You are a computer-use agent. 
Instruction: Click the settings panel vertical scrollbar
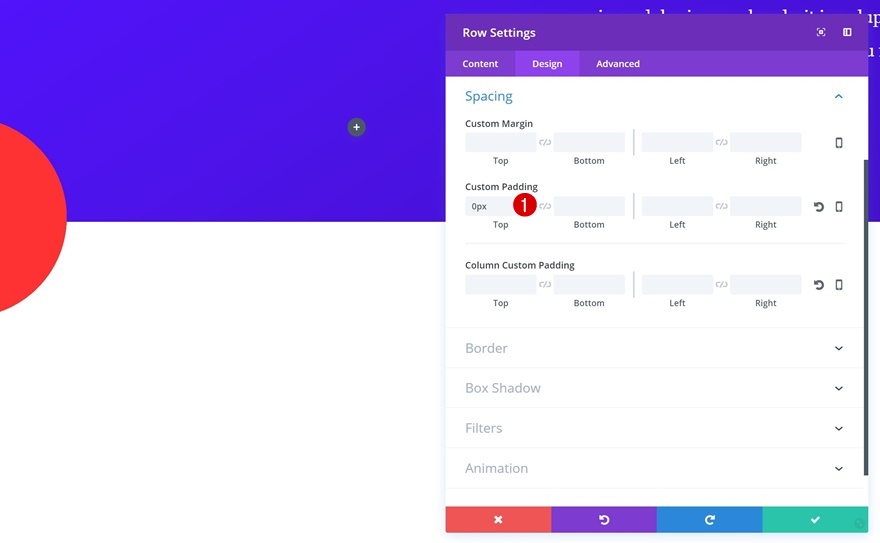(x=866, y=317)
